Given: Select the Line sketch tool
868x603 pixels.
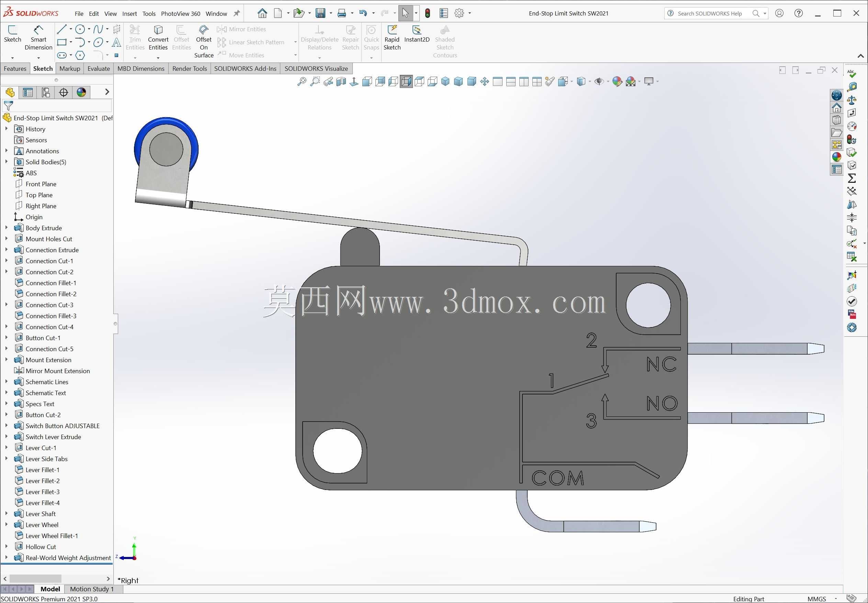Looking at the screenshot, I should 61,29.
